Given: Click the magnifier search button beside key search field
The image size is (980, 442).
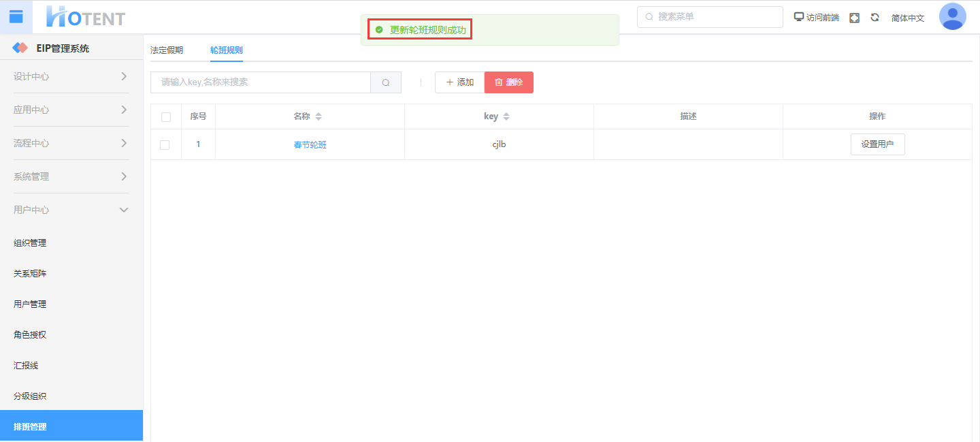Looking at the screenshot, I should (x=386, y=82).
